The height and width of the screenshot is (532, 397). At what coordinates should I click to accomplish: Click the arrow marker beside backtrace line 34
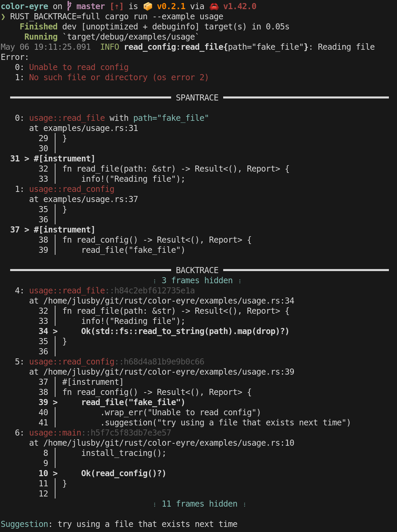pos(55,331)
